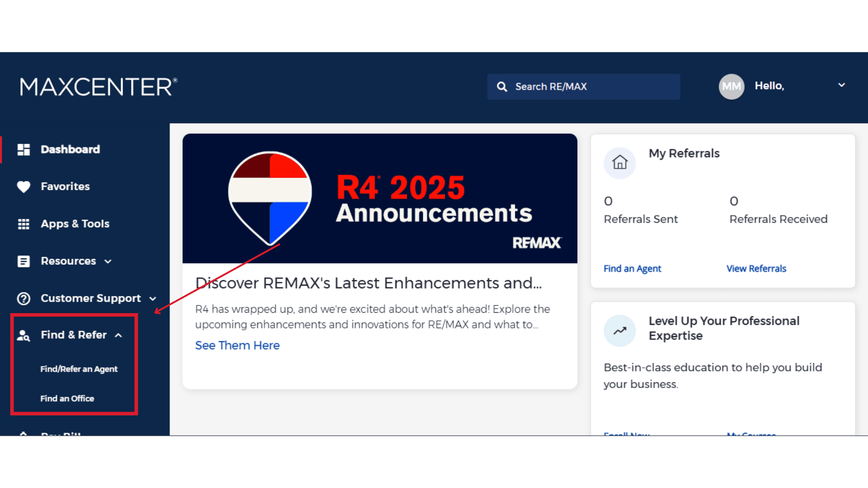The image size is (868, 488).
Task: Click the Referrals Sent label
Action: (641, 219)
